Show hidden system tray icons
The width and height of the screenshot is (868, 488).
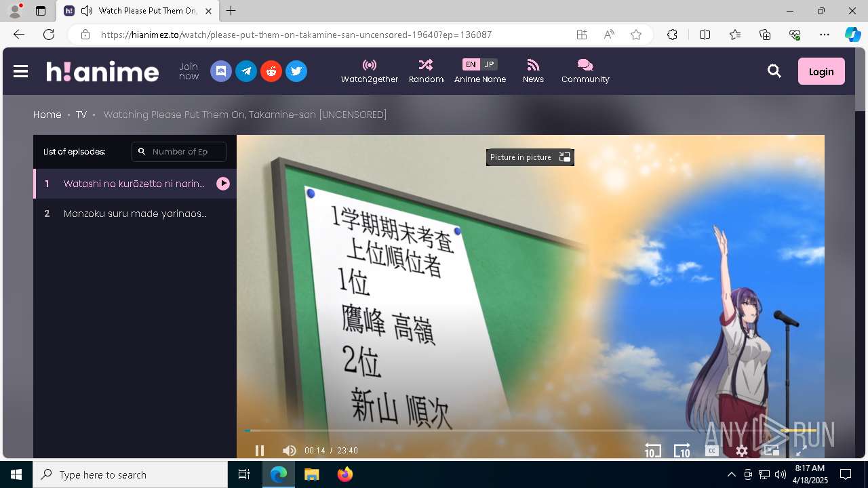click(731, 474)
